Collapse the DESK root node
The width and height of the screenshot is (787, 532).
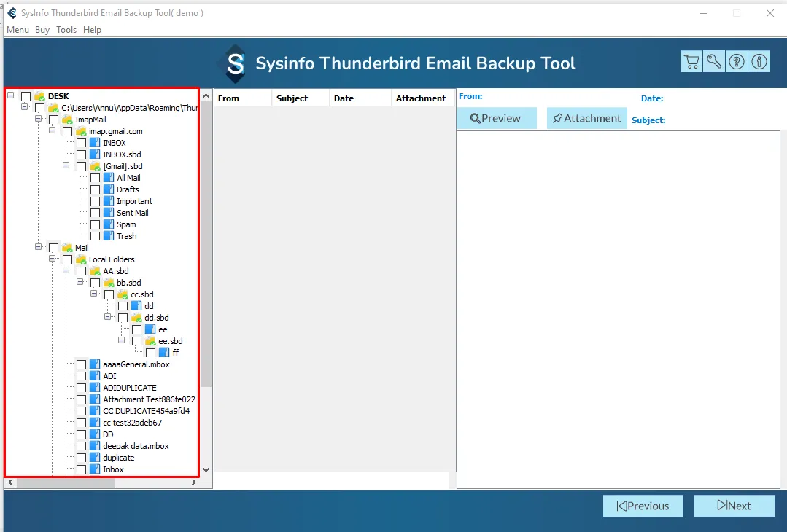tap(12, 96)
